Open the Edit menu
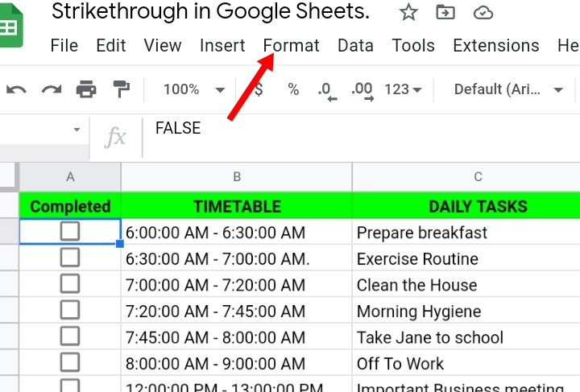Image resolution: width=580 pixels, height=392 pixels. pos(111,46)
